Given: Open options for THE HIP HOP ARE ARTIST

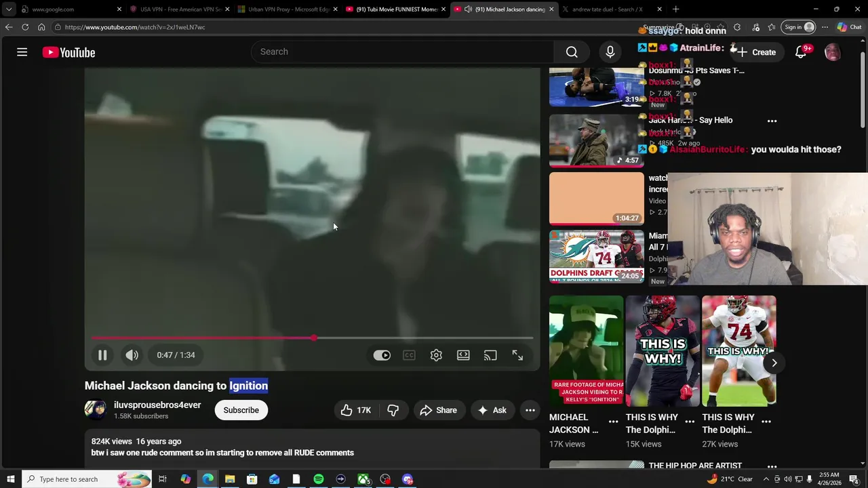Looking at the screenshot, I should (x=772, y=466).
